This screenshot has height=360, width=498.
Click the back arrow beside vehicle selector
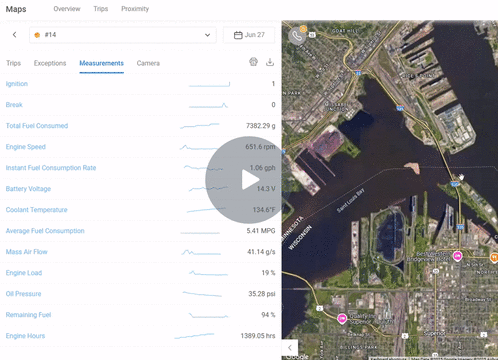point(14,35)
